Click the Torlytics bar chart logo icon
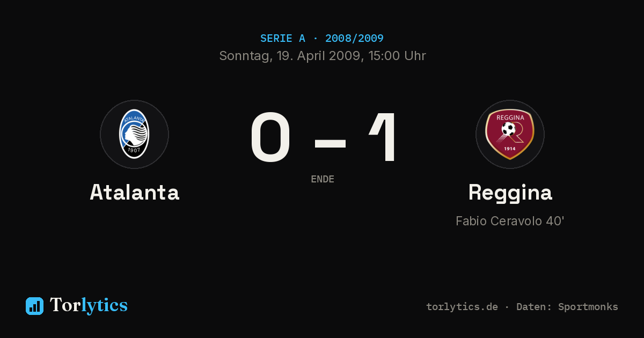Viewport: 644px width, 338px height. point(34,306)
